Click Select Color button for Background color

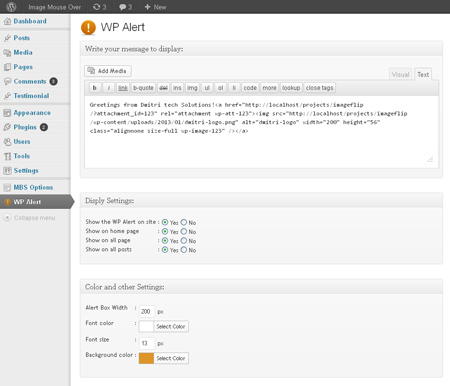[x=171, y=358]
